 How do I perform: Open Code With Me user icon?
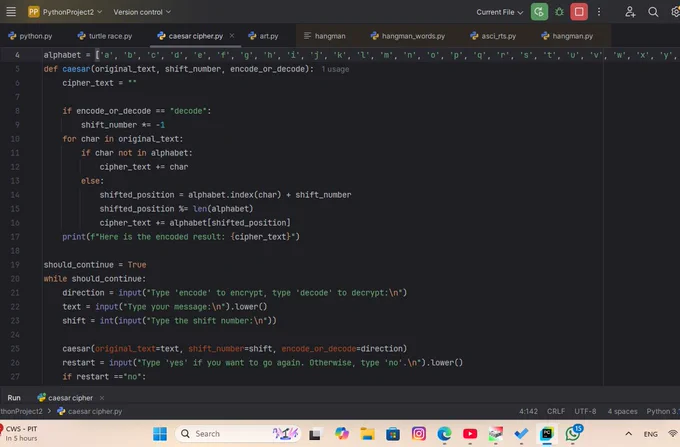point(631,12)
